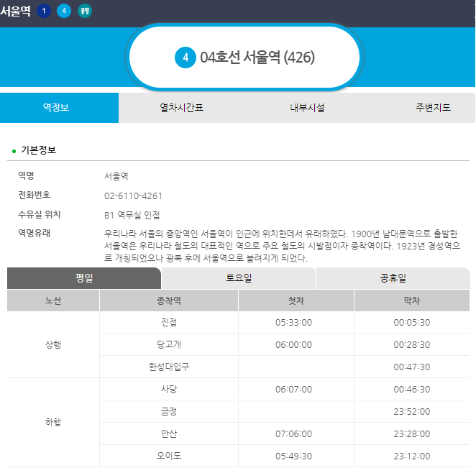Click the 서울역 station name value

click(116, 176)
